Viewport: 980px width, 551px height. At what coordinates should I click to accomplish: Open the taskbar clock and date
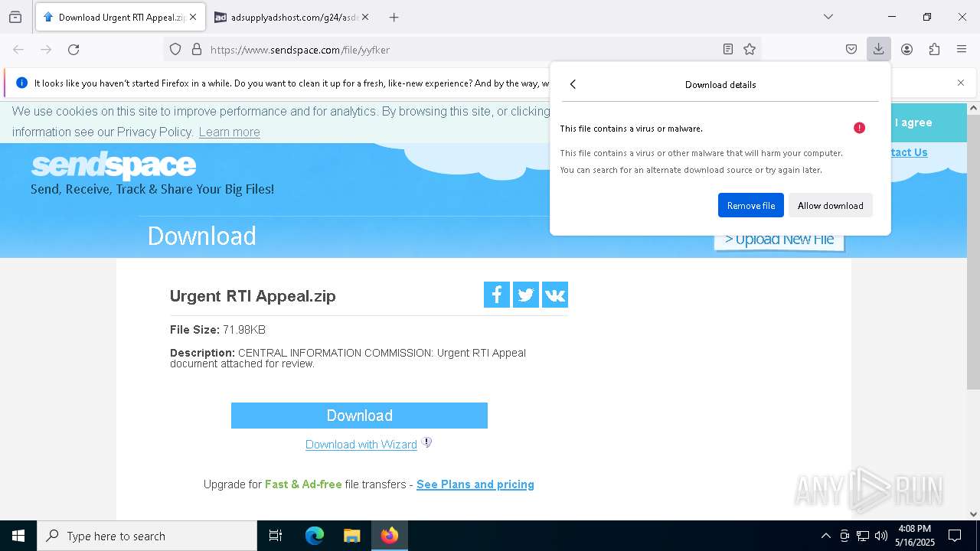(915, 536)
